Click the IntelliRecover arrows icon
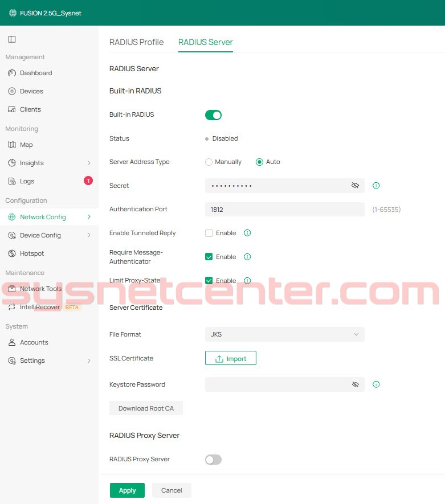Viewport: 445px width, 504px height. [12, 307]
